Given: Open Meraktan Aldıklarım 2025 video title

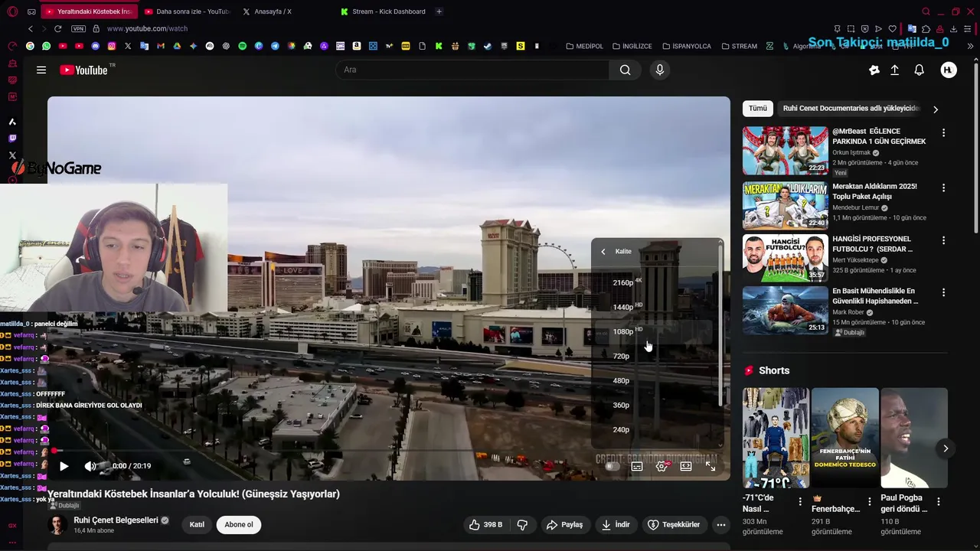Looking at the screenshot, I should click(x=874, y=191).
